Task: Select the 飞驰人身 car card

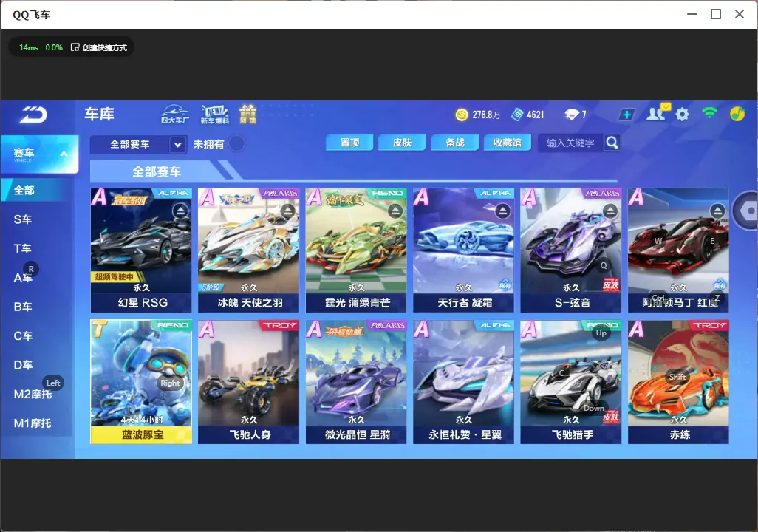Action: click(x=248, y=382)
